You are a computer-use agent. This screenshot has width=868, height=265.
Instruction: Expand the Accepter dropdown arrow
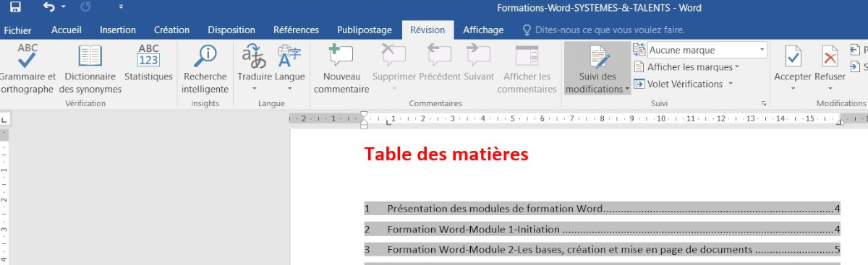tap(793, 89)
